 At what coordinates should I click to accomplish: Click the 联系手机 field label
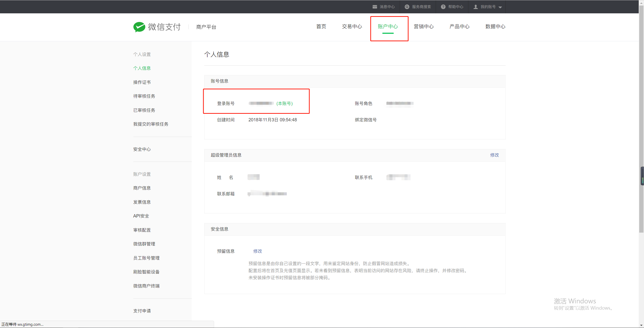[x=364, y=177]
